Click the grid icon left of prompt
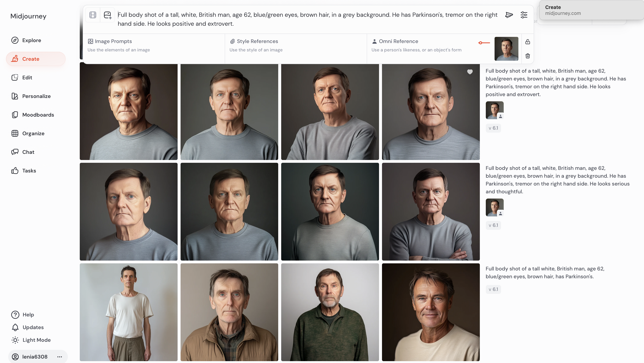Image resolution: width=644 pixels, height=363 pixels. 93,15
